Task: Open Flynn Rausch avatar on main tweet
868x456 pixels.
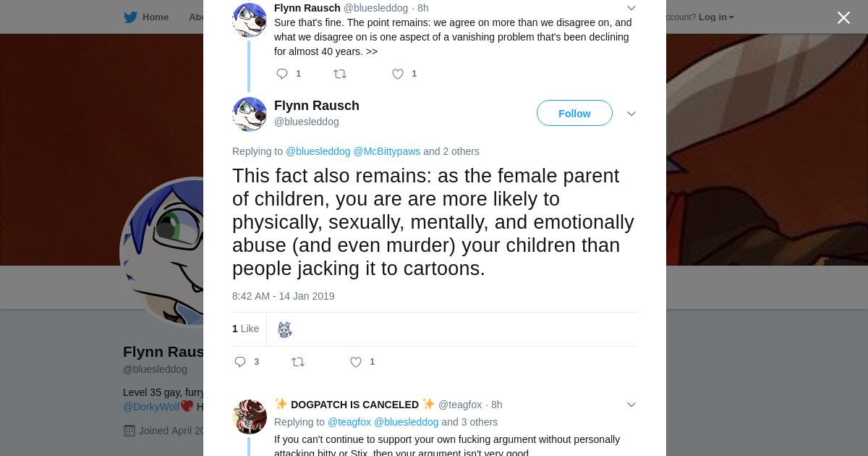Action: point(250,114)
